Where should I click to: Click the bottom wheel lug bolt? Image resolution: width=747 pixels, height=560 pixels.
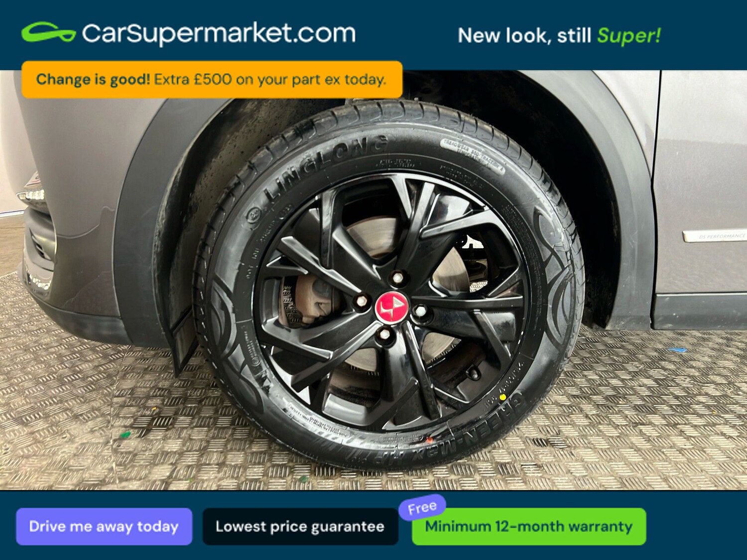tap(384, 335)
